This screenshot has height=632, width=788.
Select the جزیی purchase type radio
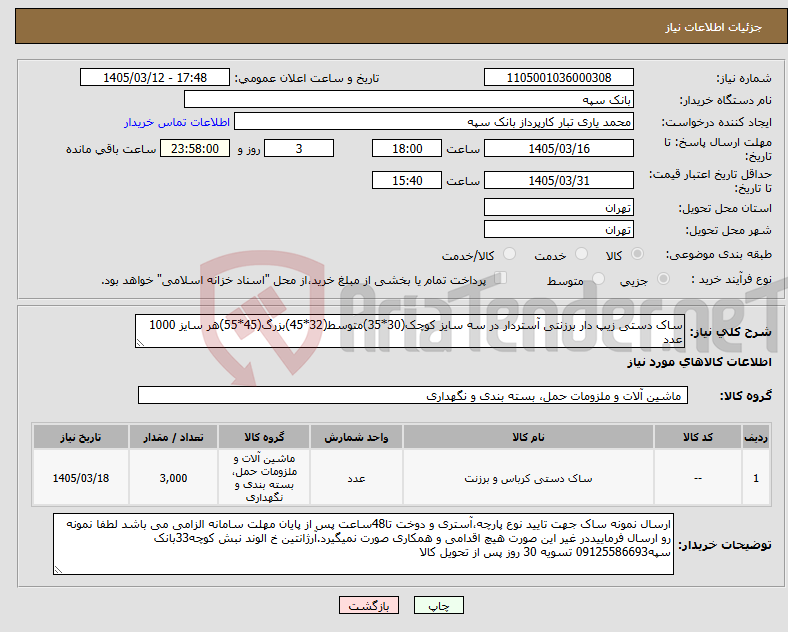click(663, 279)
